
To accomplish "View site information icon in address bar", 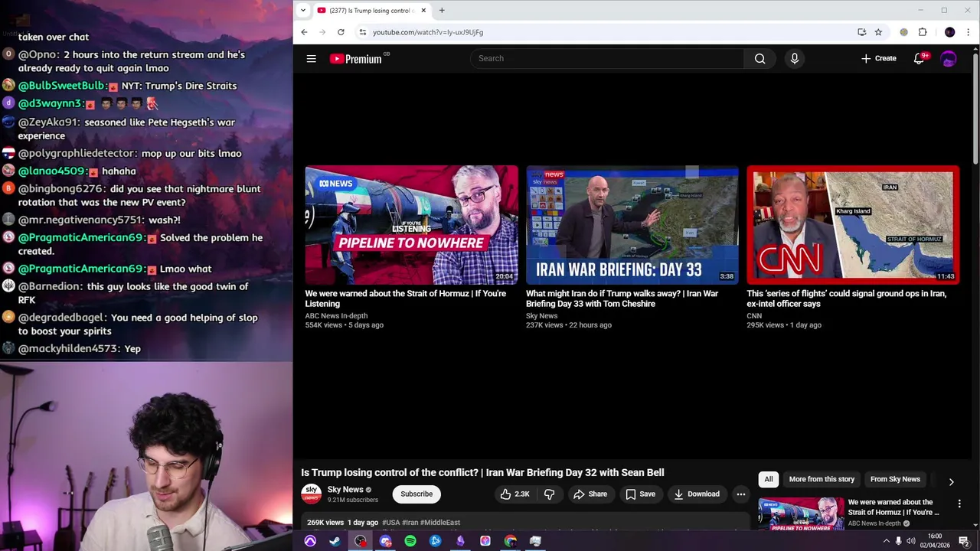I will (x=362, y=32).
